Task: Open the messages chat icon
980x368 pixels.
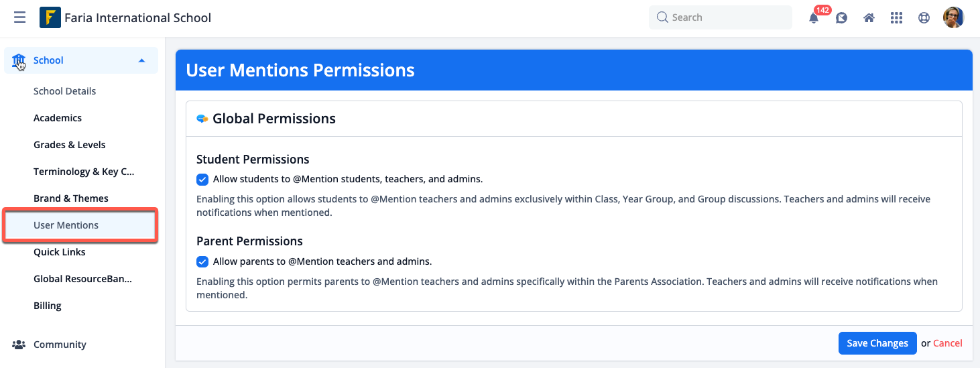Action: coord(841,18)
